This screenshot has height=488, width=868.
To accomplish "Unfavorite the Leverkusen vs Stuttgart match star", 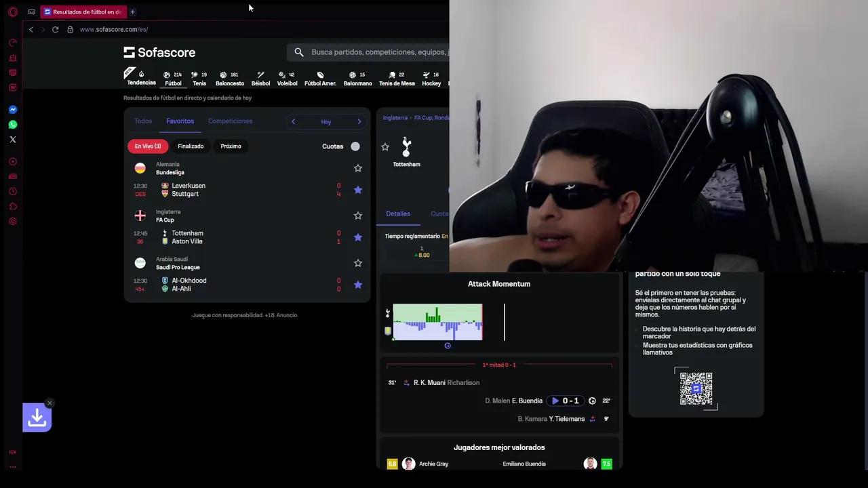I will click(358, 190).
